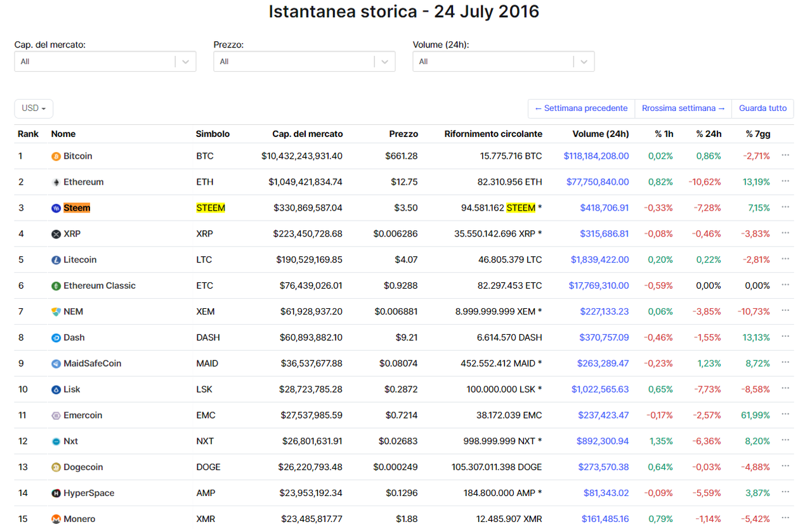Open Lisk volume $1,022,565.63 link
The width and height of the screenshot is (812, 529).
(x=600, y=389)
